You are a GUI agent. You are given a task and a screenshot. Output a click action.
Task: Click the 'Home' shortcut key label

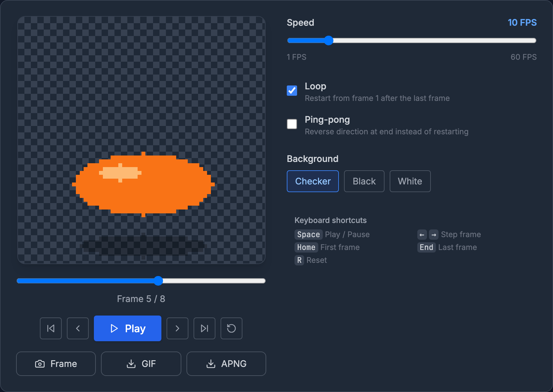pos(306,247)
